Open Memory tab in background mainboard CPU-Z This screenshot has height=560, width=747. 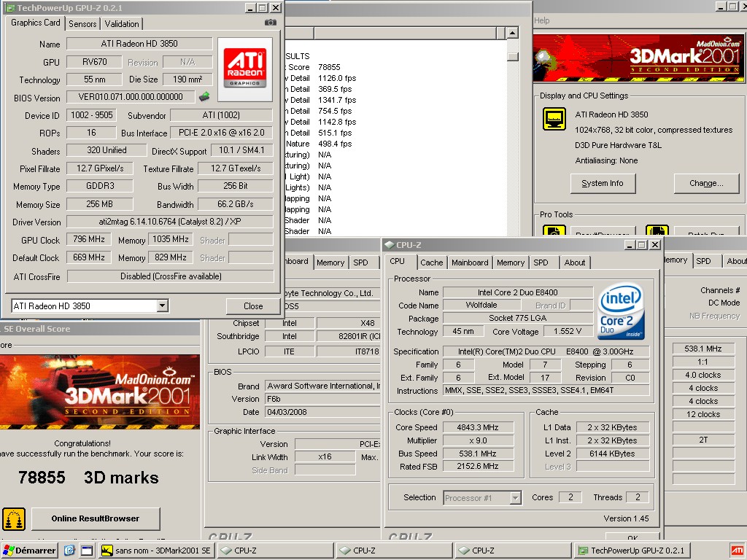[x=330, y=262]
